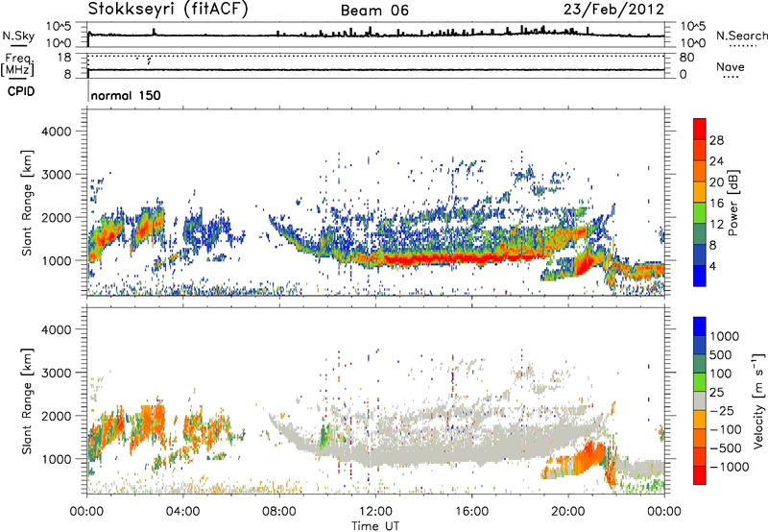Click the 04:00 time tick label
The height and width of the screenshot is (532, 768).
(183, 512)
